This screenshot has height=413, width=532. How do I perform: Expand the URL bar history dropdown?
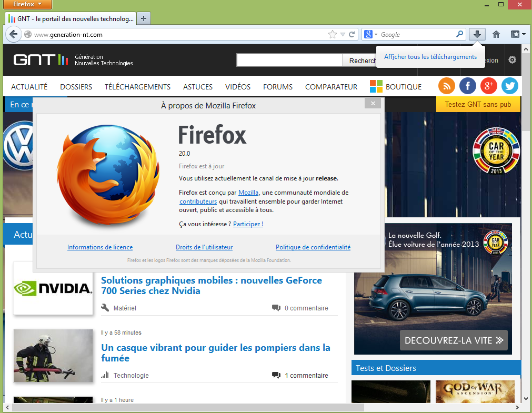pyautogui.click(x=343, y=35)
